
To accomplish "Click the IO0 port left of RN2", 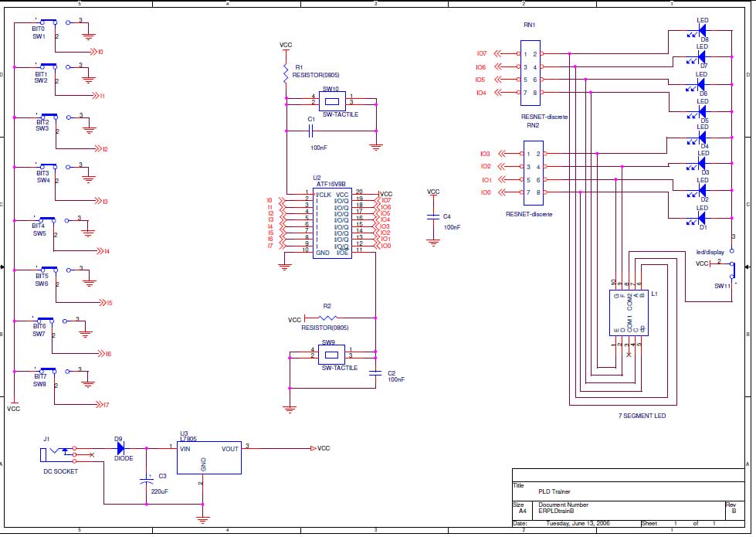I will (493, 192).
